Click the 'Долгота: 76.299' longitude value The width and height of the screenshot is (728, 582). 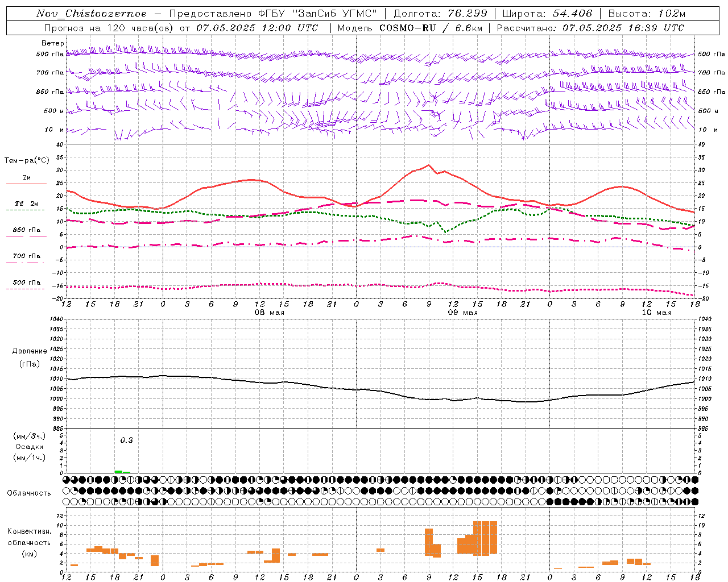point(440,14)
